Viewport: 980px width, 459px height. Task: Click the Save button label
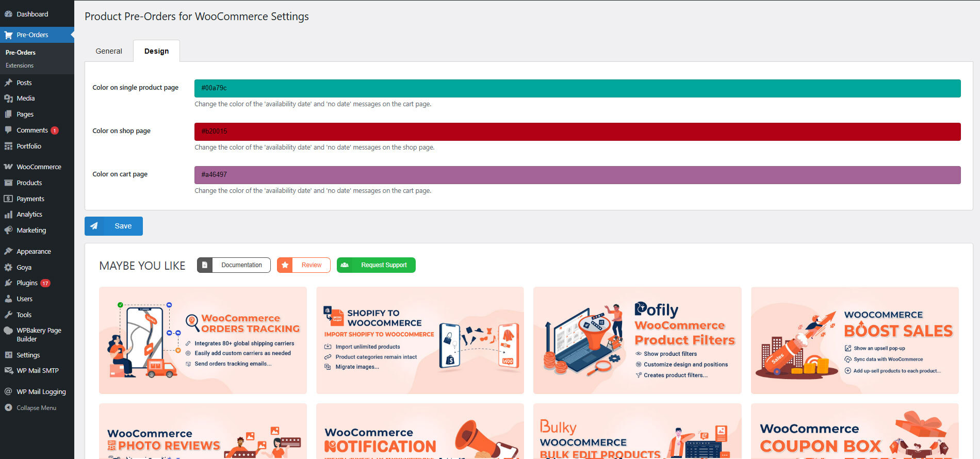point(123,226)
